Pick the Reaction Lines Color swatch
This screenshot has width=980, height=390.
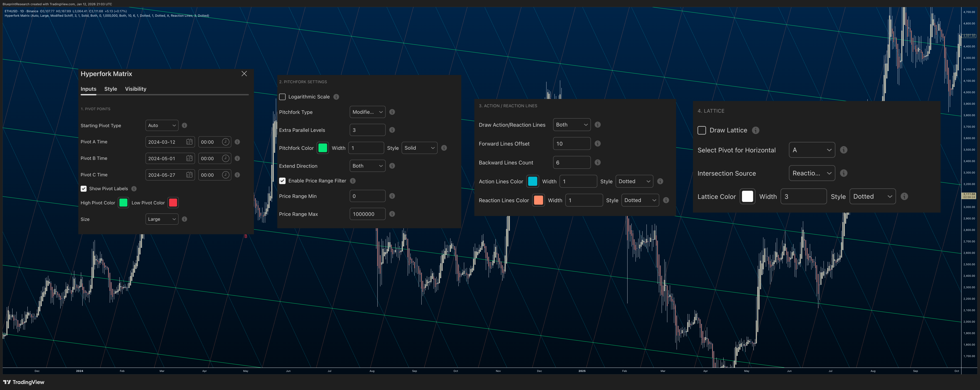pyautogui.click(x=538, y=200)
